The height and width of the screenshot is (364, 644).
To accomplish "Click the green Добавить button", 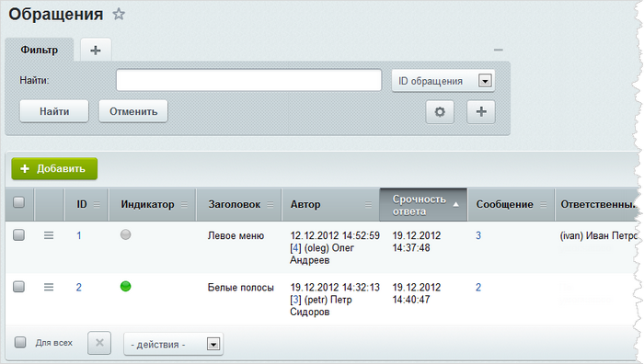I will click(54, 168).
